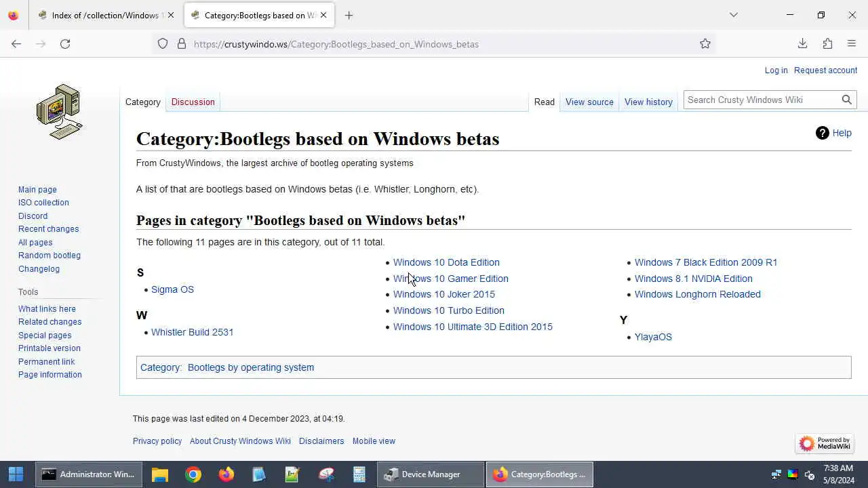This screenshot has width=868, height=488.
Task: Click the Powered by MediaWiki badge
Action: (x=825, y=443)
